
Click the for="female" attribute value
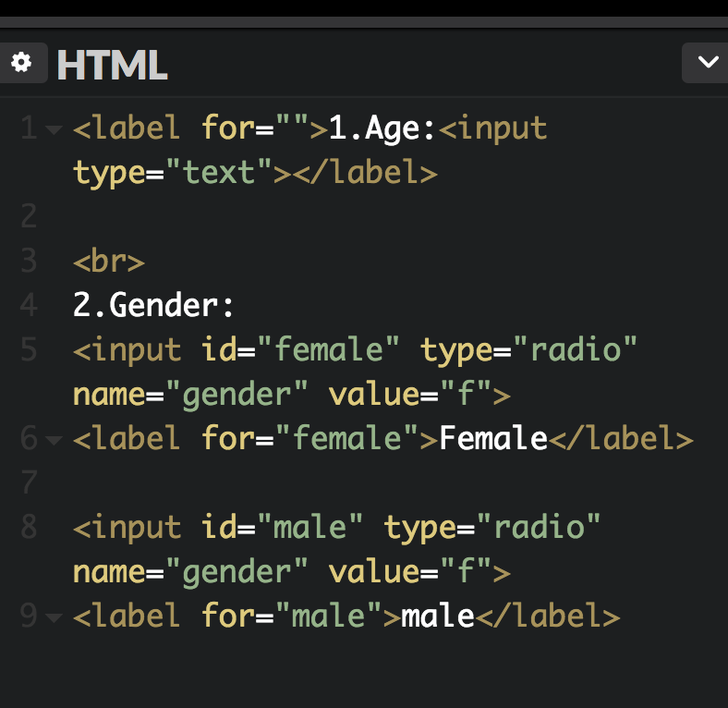(x=346, y=438)
